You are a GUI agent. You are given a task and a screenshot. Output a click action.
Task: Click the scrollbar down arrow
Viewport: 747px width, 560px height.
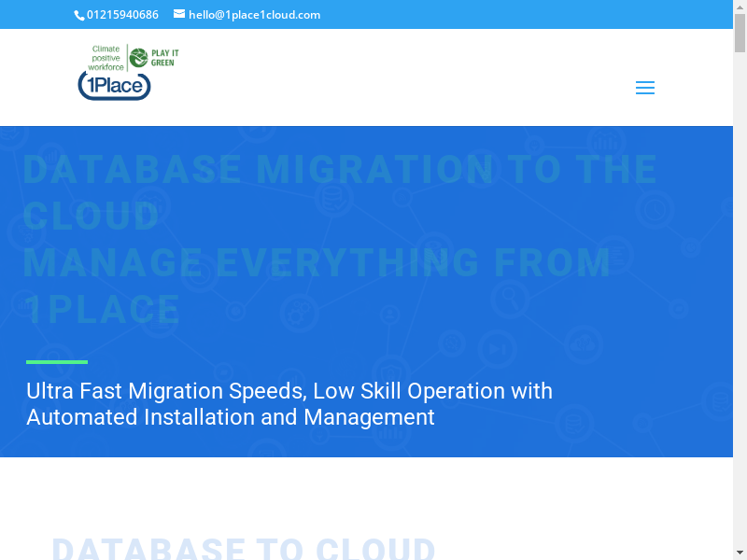pyautogui.click(x=740, y=553)
